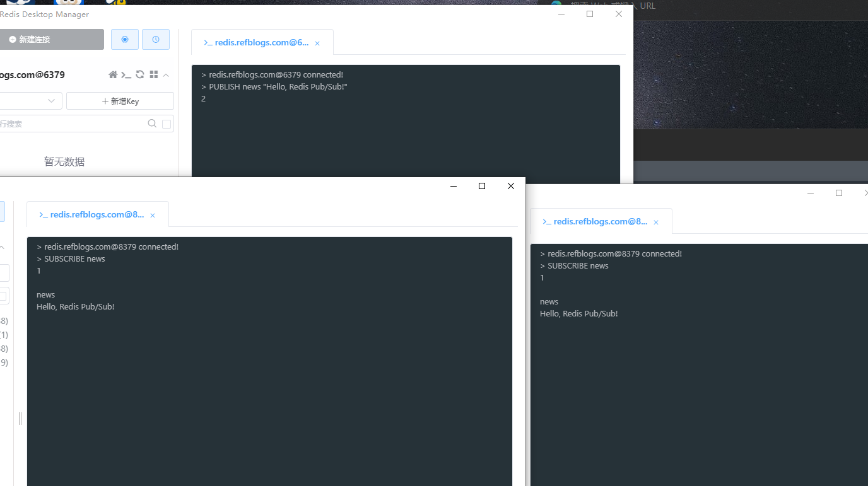Collapse the 6379 connection with chevron
The height and width of the screenshot is (486, 868).
166,75
